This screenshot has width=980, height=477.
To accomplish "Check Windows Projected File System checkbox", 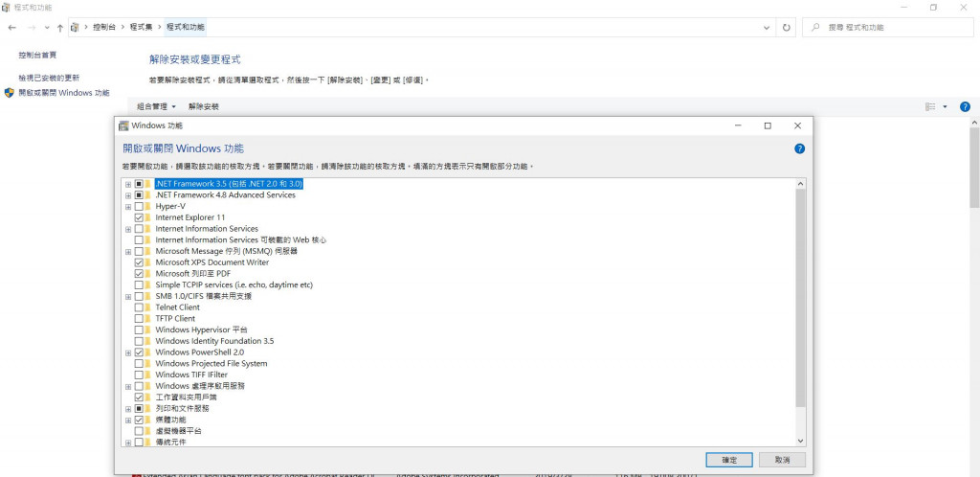I will click(139, 364).
